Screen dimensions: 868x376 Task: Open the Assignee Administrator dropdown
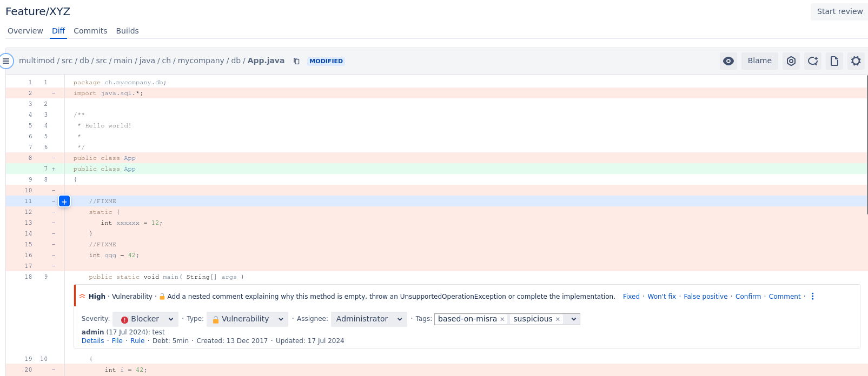pos(369,319)
